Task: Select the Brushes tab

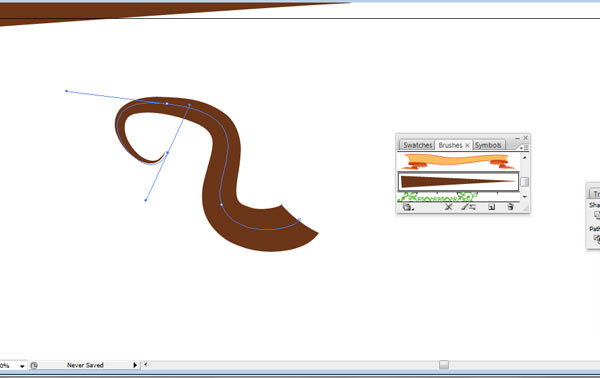Action: pos(450,145)
